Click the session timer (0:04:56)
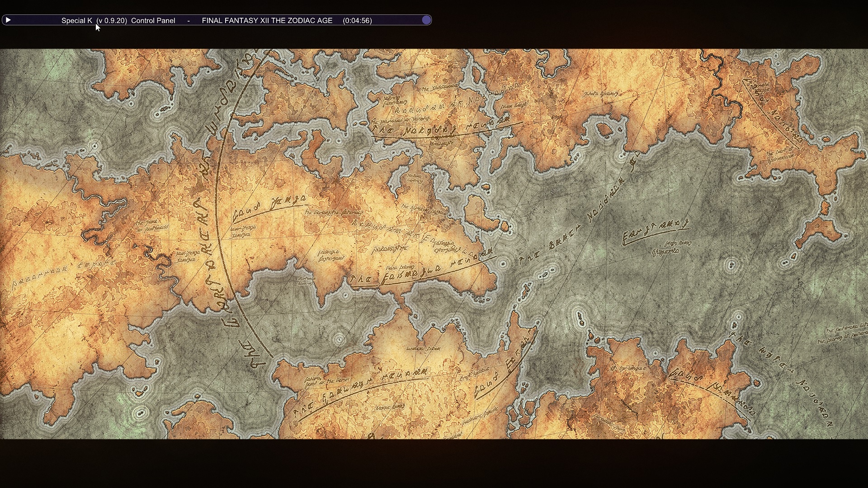The image size is (868, 488). coord(357,20)
